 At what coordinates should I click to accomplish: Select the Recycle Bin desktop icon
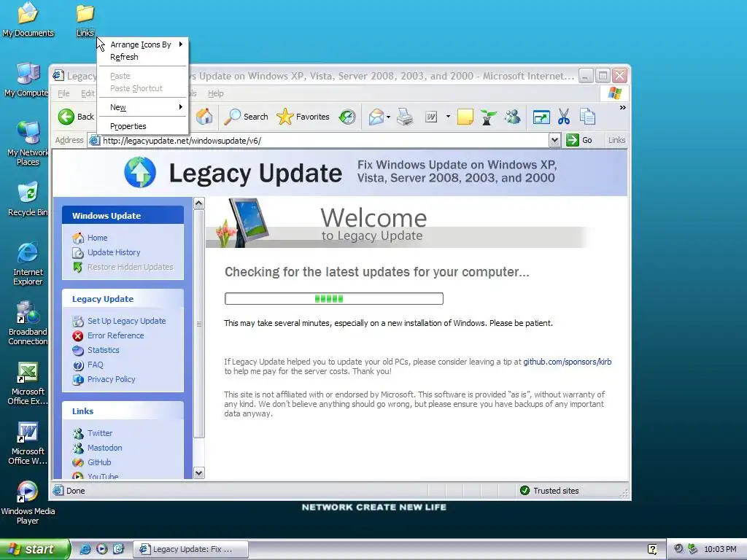[28, 199]
